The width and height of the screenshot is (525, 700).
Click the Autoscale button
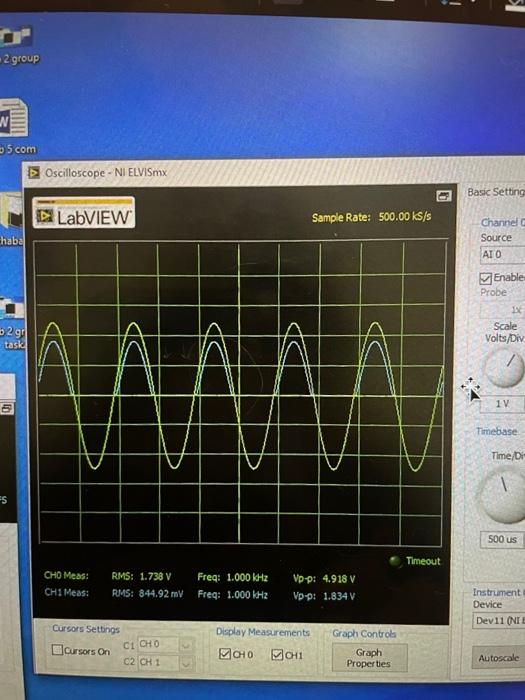click(499, 658)
